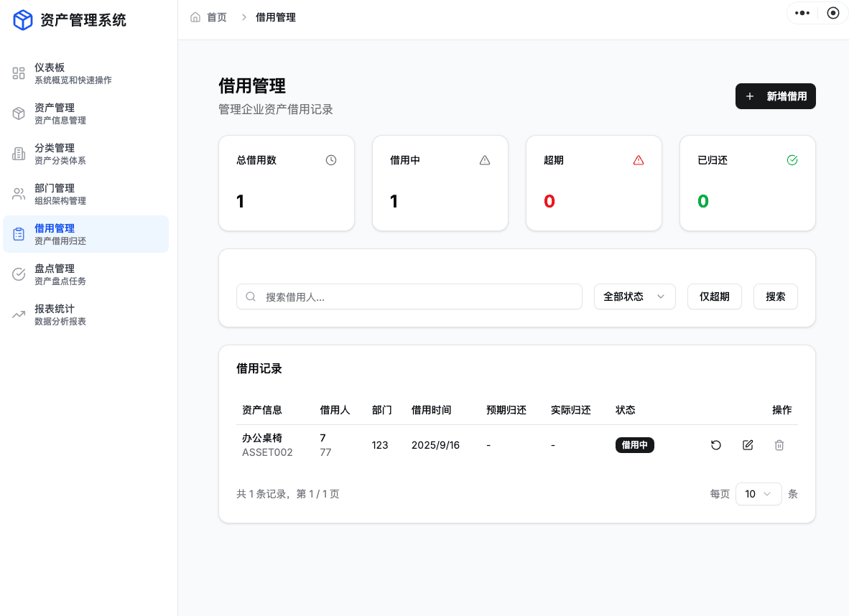Click the 借用记录 section heading

pyautogui.click(x=259, y=368)
